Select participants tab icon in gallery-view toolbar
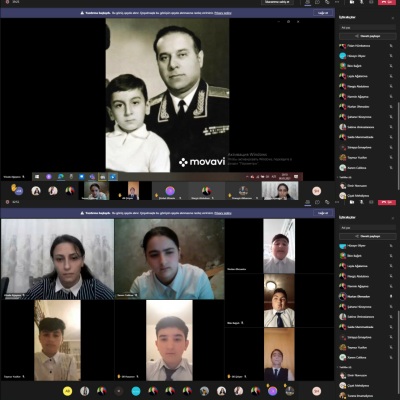This screenshot has width=400, height=400. click(308, 202)
